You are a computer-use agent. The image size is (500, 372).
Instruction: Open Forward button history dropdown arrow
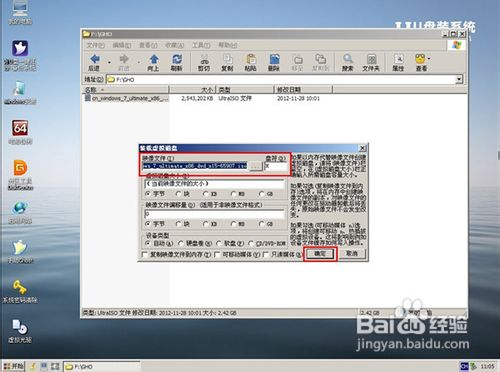tap(139, 62)
